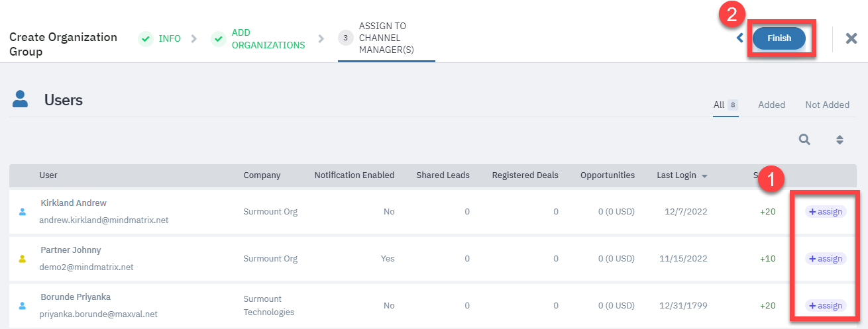Image resolution: width=868 pixels, height=329 pixels.
Task: Assign Partner Johnny as channel manager
Action: tap(826, 259)
